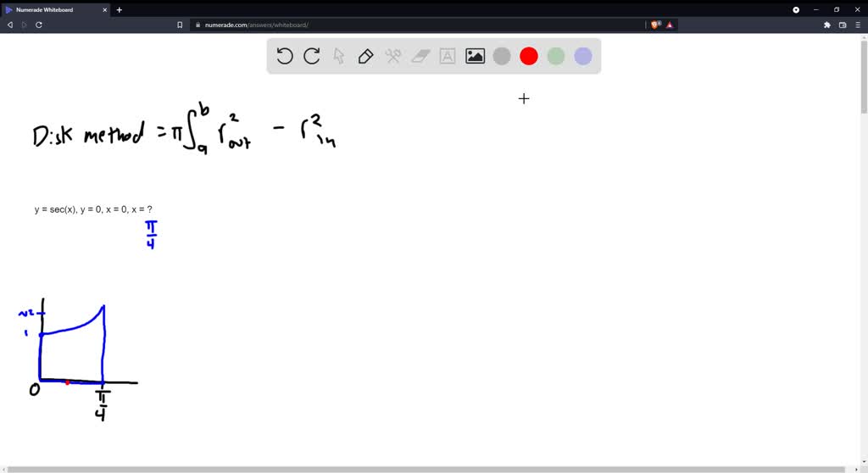Select the pen drawing tool
The width and height of the screenshot is (868, 473).
[x=366, y=57]
